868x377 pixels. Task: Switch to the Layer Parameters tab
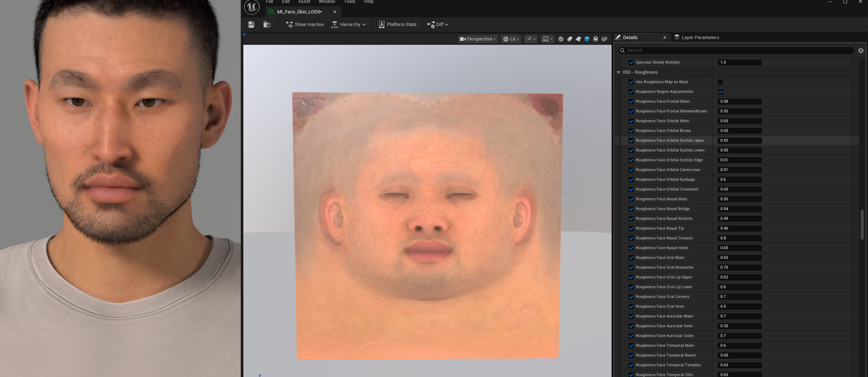(x=700, y=38)
